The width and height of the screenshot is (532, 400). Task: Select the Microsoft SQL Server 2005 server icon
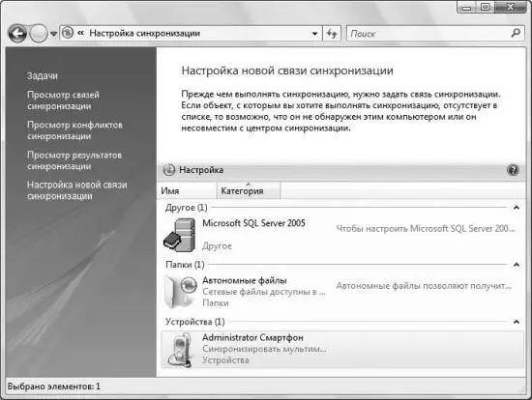click(x=180, y=235)
